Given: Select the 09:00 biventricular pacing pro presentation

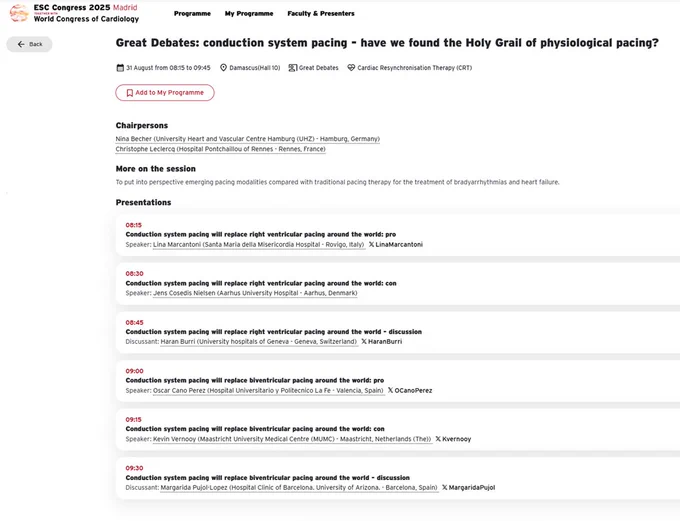Looking at the screenshot, I should (398, 380).
